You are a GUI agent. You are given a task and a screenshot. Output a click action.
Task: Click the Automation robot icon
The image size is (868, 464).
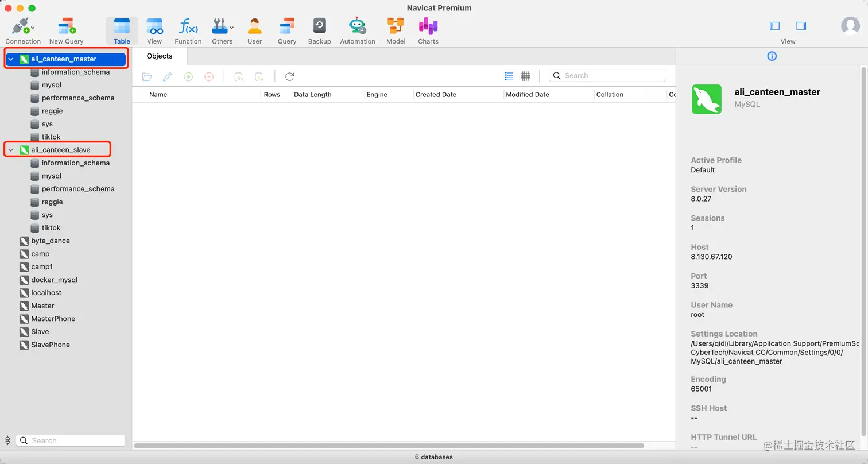coord(358,26)
